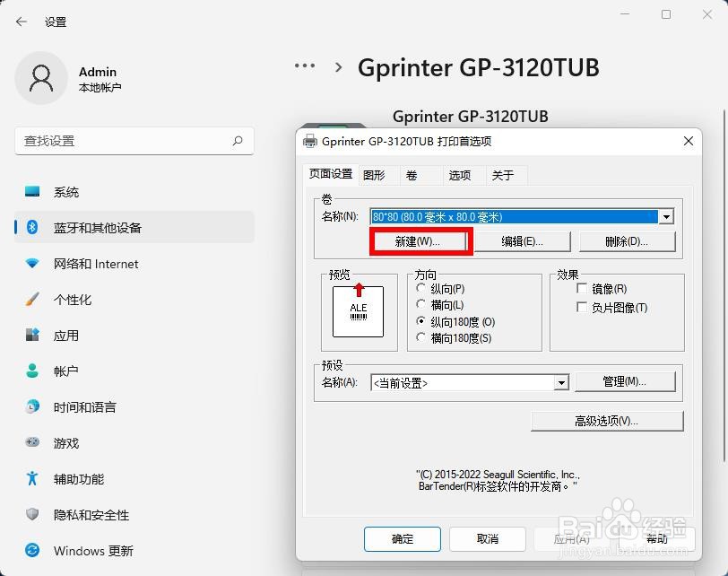728x576 pixels.
Task: Click the 编辑(E)... button
Action: tap(522, 241)
